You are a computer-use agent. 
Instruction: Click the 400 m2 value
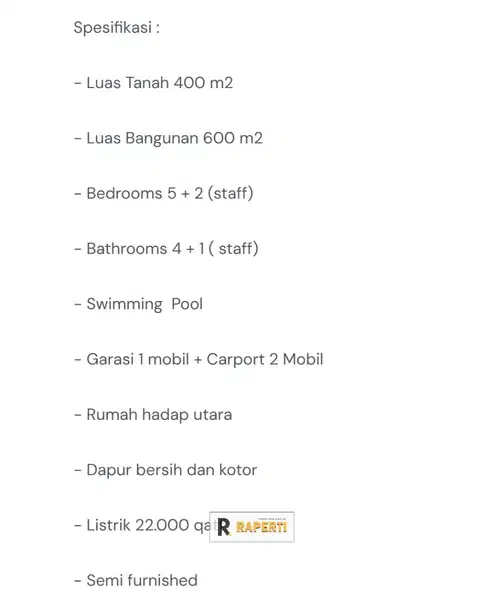pyautogui.click(x=204, y=83)
